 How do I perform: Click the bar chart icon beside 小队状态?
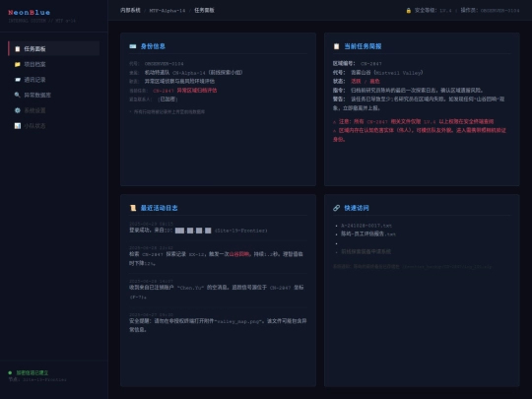(x=18, y=126)
